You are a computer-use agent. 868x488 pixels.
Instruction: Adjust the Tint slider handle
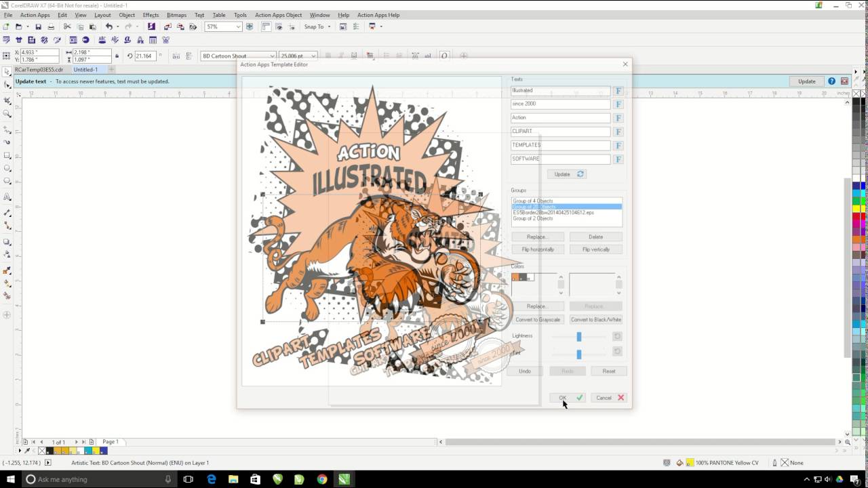click(x=579, y=354)
